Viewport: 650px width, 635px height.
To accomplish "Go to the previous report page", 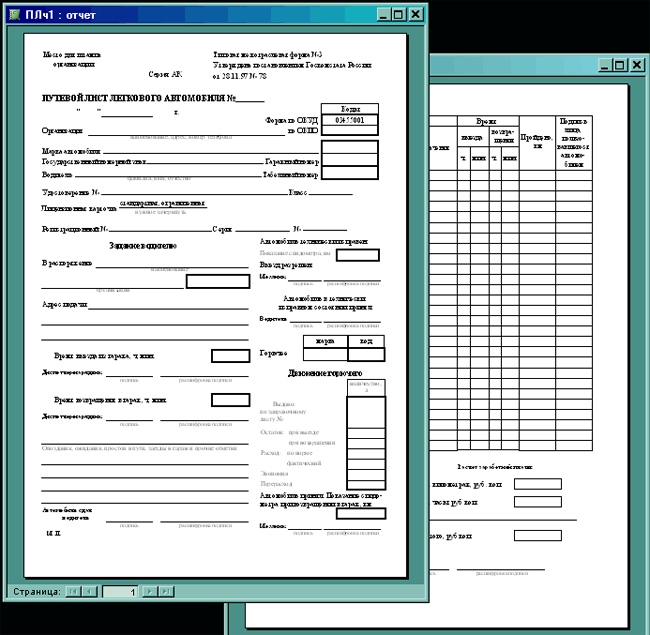I will [x=90, y=591].
